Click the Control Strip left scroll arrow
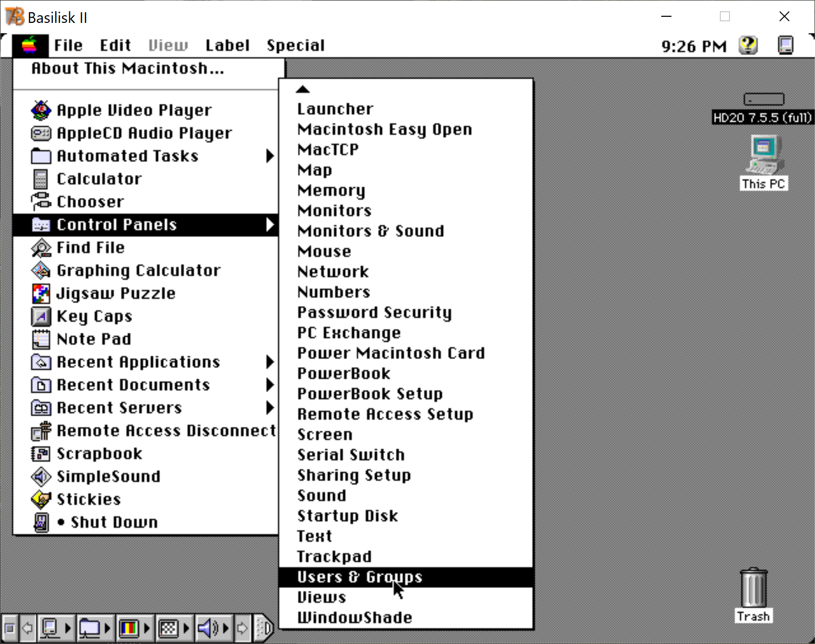Image resolution: width=815 pixels, height=644 pixels. point(27,629)
